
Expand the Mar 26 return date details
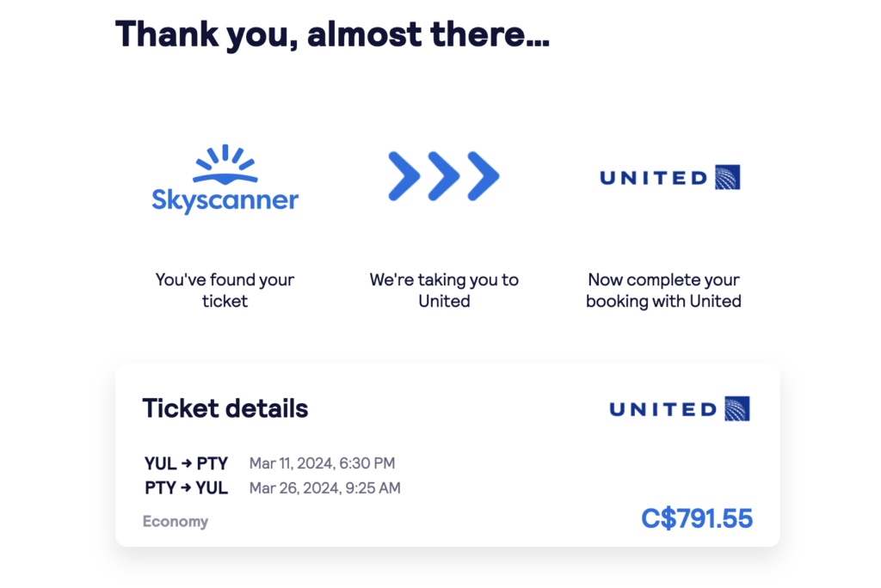(x=324, y=487)
